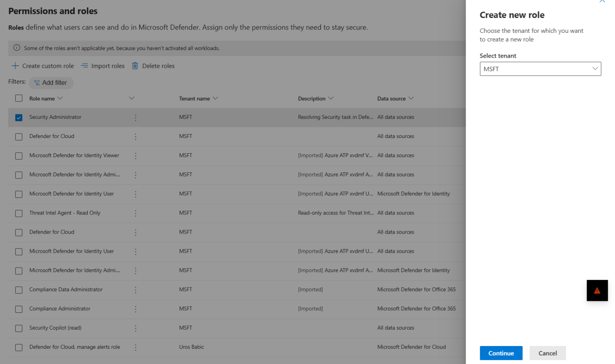Sort by the Tenant name column header
Image resolution: width=615 pixels, height=364 pixels.
tap(198, 98)
